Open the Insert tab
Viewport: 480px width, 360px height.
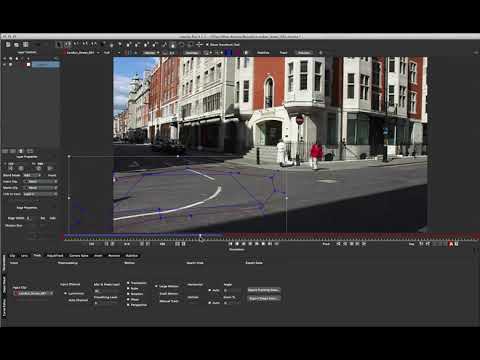click(98, 256)
